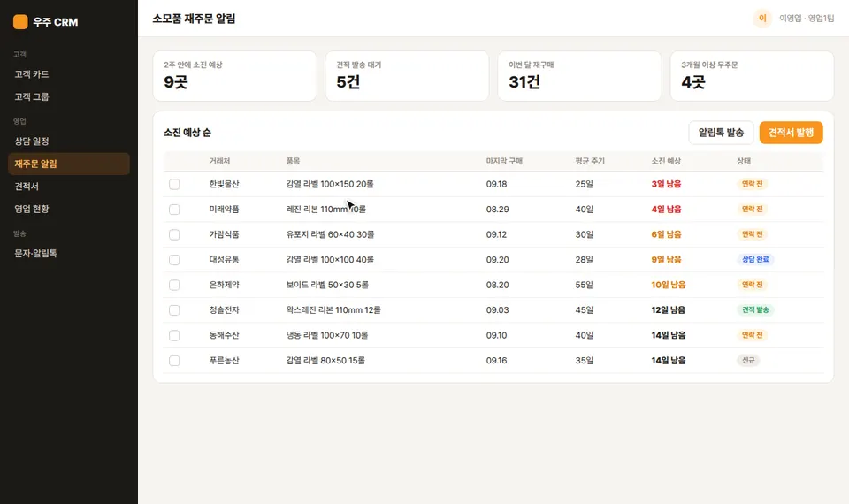Viewport: 849px width, 504px height.
Task: Click 유포지 라벨 60×40 30롤 item
Action: [x=330, y=234]
